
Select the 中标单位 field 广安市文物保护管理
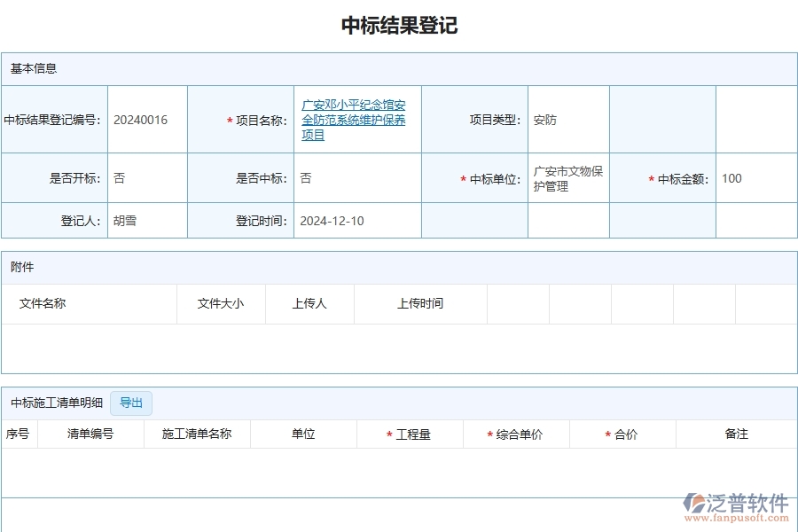(x=567, y=177)
